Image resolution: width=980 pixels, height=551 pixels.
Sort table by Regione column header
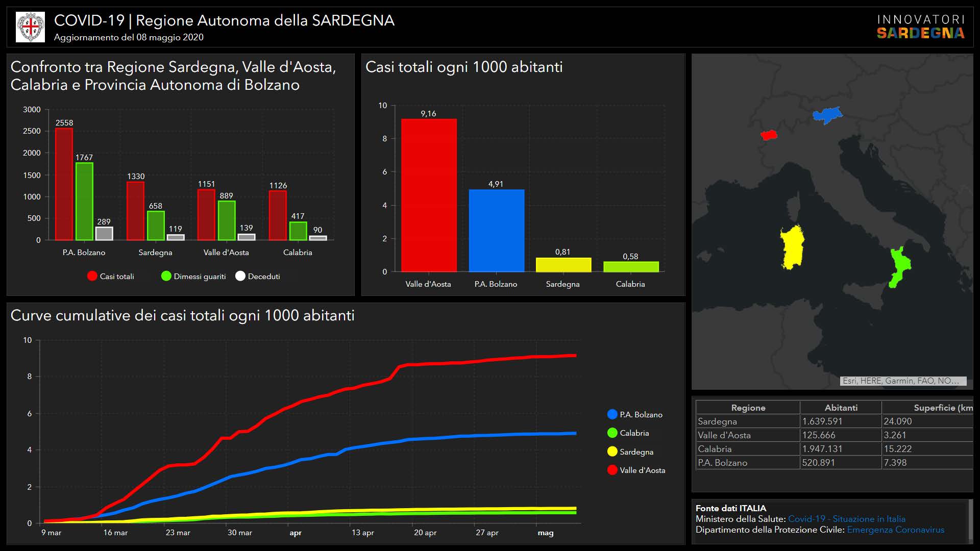pyautogui.click(x=748, y=408)
